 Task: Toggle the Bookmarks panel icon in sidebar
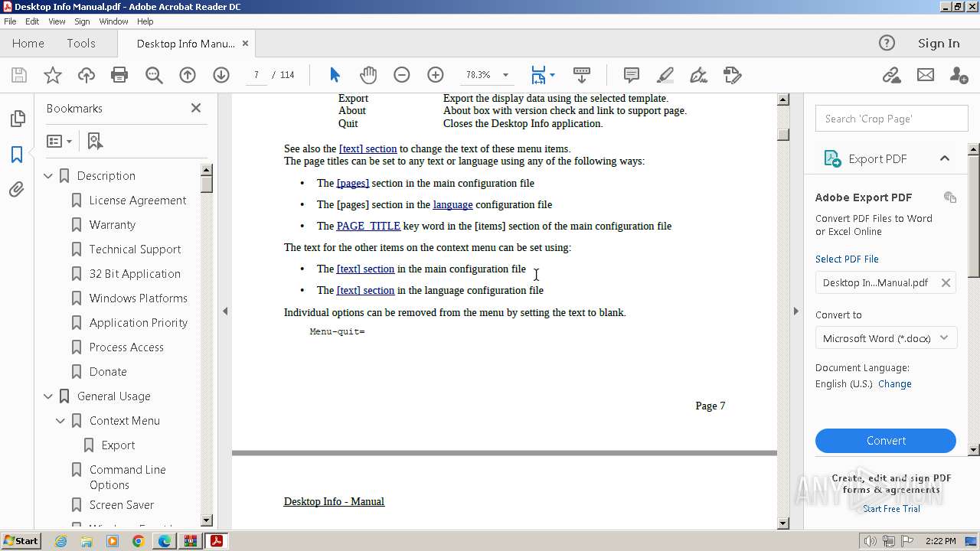(17, 154)
